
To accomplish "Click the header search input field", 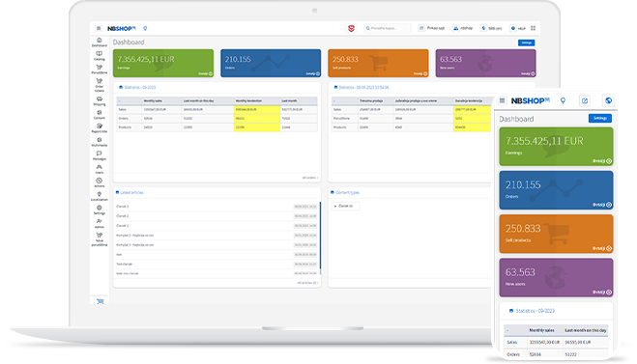I will click(x=388, y=28).
